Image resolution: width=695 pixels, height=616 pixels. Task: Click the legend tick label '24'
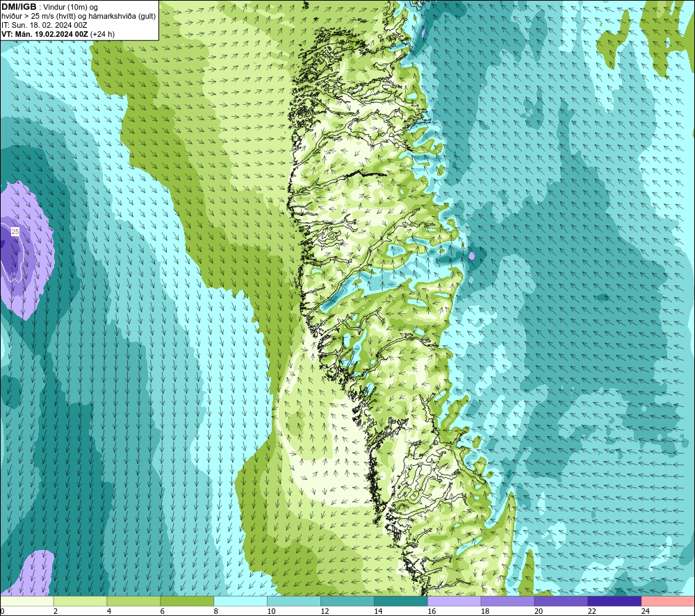click(646, 611)
